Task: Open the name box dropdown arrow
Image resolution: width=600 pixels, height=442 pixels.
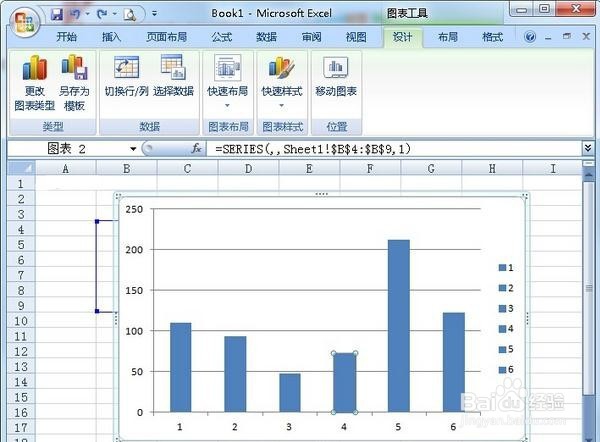Action: [133, 148]
